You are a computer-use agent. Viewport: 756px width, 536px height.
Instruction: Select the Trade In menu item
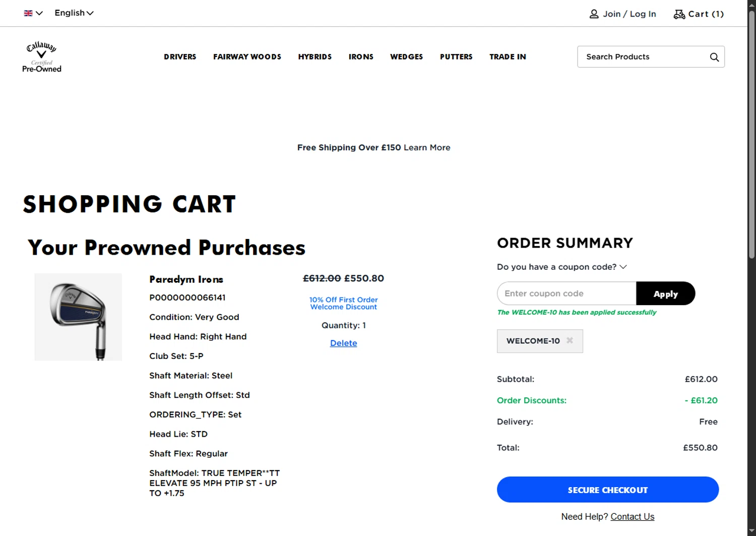coord(508,57)
